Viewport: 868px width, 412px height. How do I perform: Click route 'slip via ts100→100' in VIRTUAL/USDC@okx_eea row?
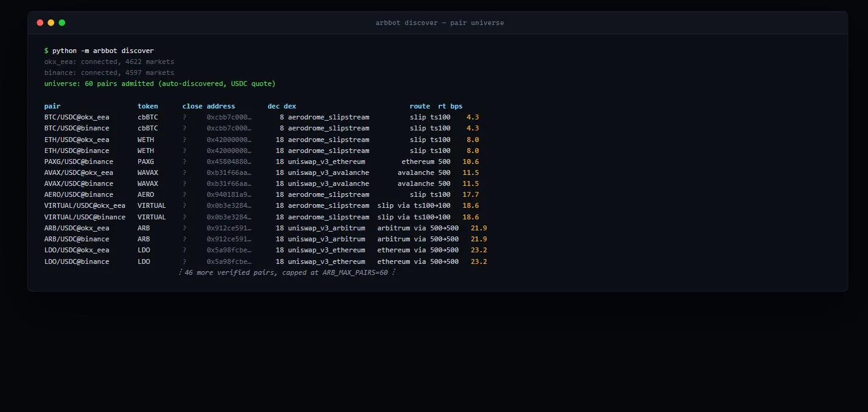point(414,205)
